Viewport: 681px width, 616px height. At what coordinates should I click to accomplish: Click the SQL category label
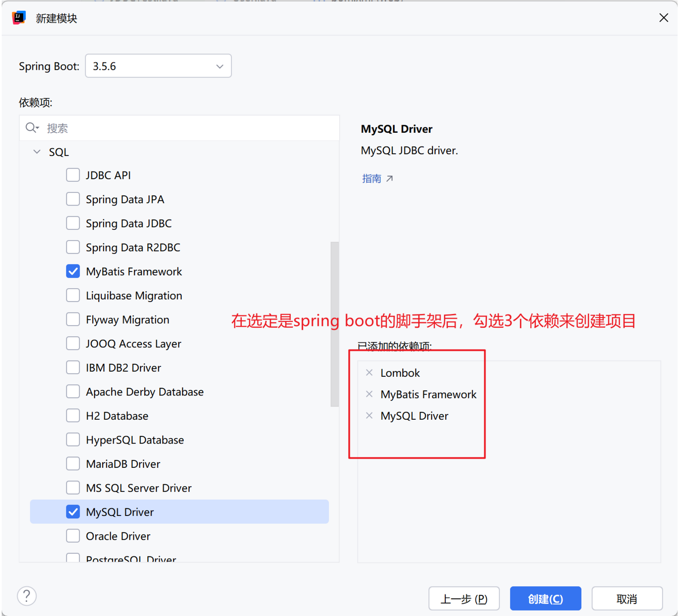(59, 152)
